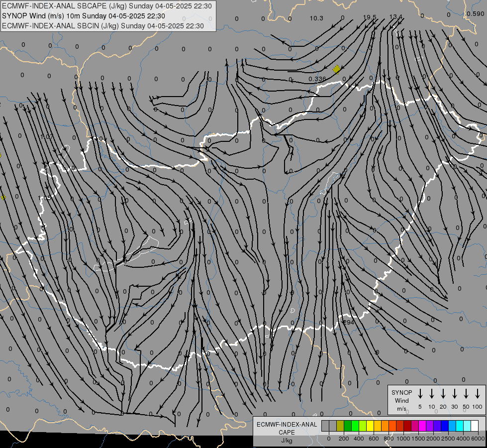Select the dark red swatch right of 1000 tick
Image resolution: width=487 pixels, height=448 pixels.
407,426
